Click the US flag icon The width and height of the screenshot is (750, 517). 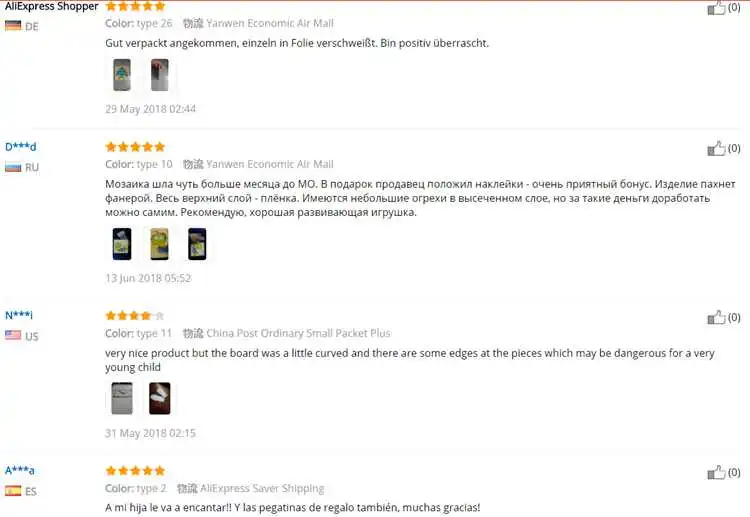coord(13,336)
